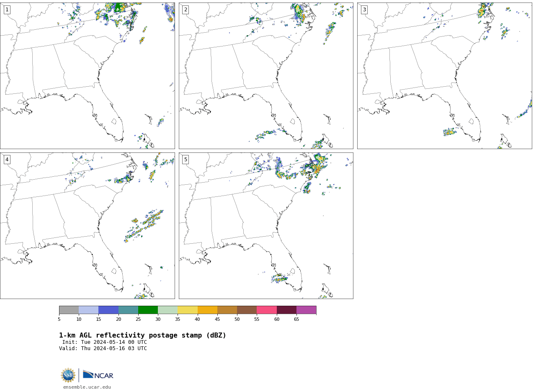Select the yellow 35-40 dBZ swatch

[188, 310]
